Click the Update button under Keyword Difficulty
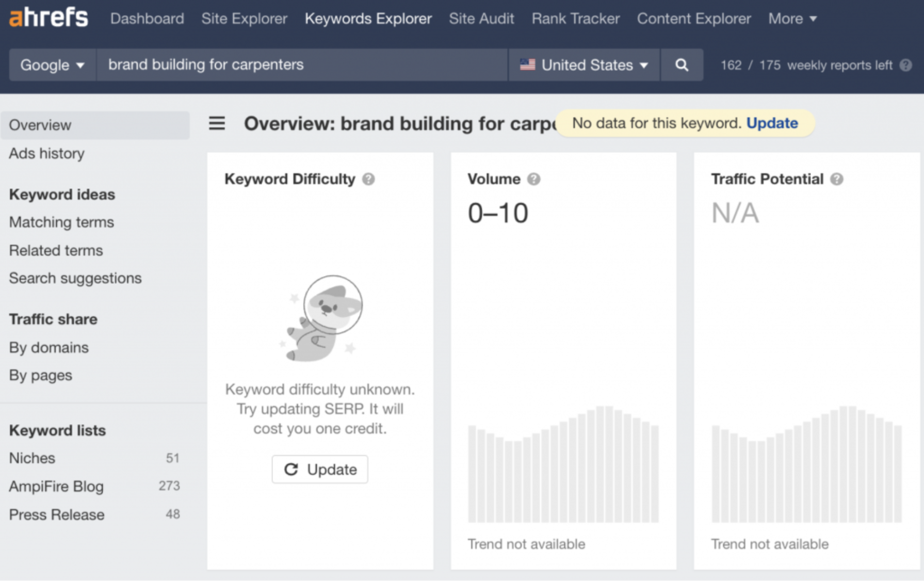Screen dimensions: 924x581 pyautogui.click(x=320, y=469)
